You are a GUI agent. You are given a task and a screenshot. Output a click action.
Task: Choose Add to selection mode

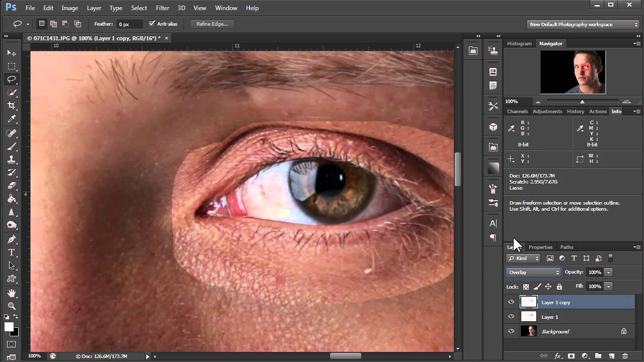(53, 24)
